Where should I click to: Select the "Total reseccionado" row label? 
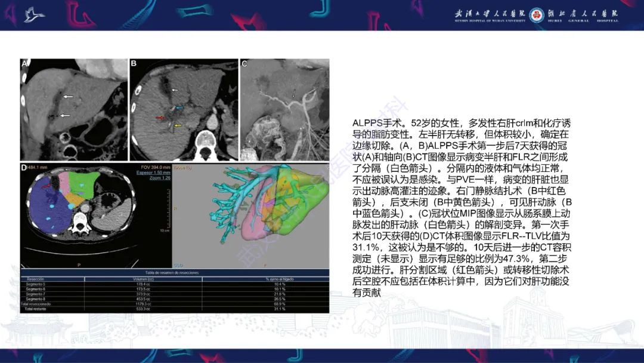36,304
